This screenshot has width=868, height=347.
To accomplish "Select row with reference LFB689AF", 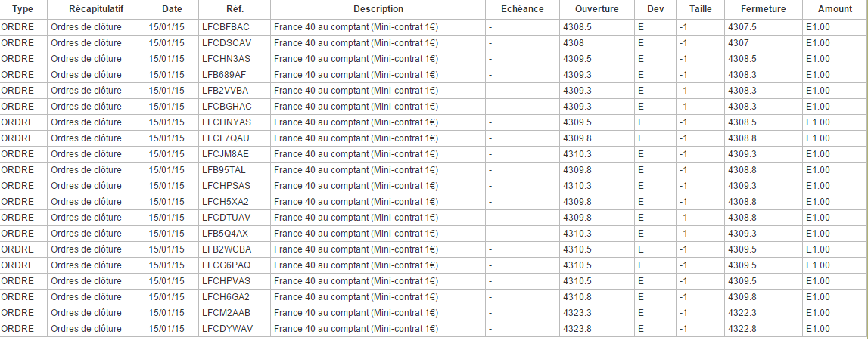I will point(224,74).
